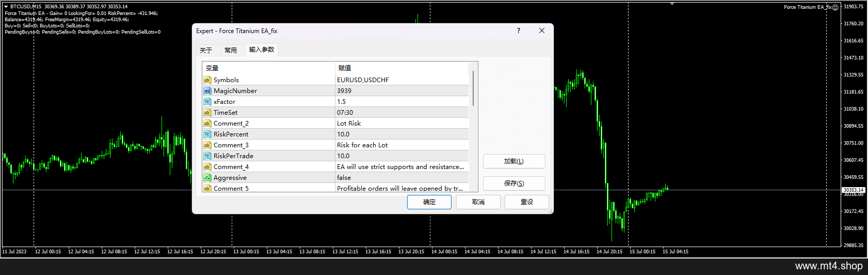Click the 13 Jul 00:15 time axis label
The height and width of the screenshot is (275, 868).
[246, 252]
